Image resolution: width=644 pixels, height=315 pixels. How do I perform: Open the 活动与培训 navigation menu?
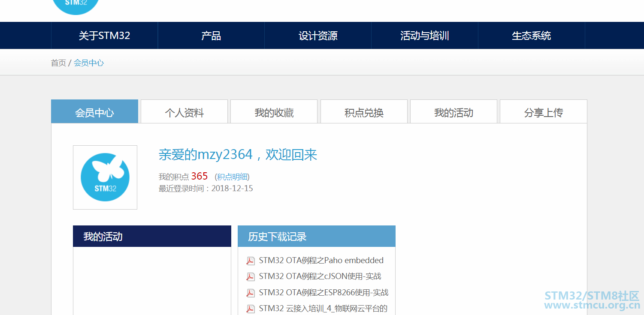(425, 36)
